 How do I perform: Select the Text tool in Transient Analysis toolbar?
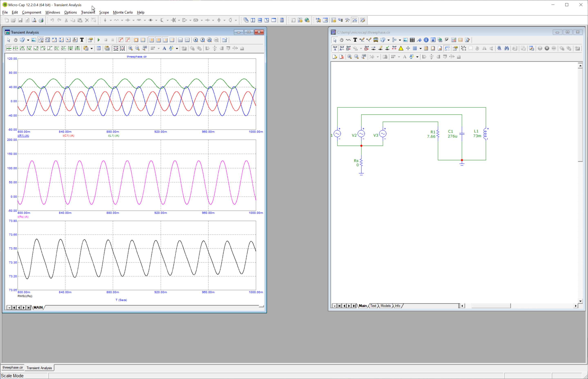[82, 40]
